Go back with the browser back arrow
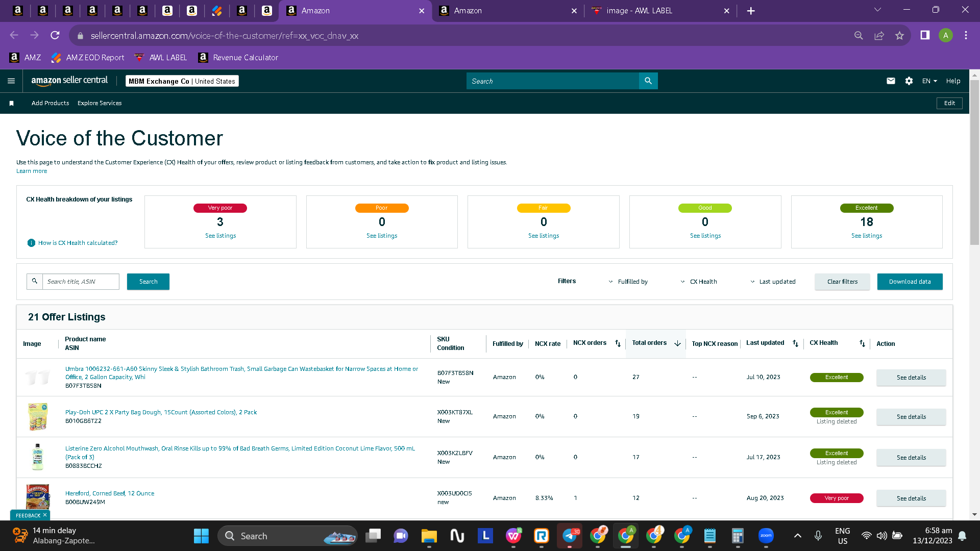The width and height of the screenshot is (980, 551). tap(14, 35)
